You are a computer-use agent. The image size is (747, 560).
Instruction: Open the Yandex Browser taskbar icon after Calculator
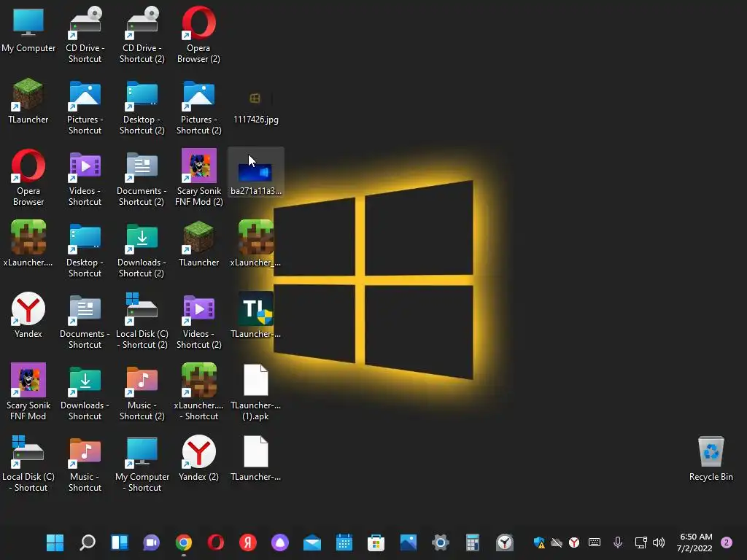[x=505, y=542]
